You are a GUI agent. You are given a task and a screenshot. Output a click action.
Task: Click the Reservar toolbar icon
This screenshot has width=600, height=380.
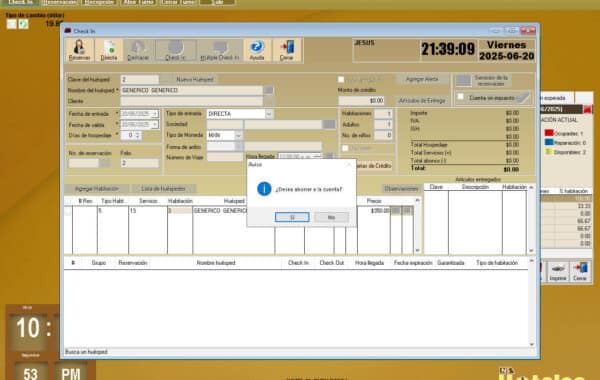tap(79, 50)
